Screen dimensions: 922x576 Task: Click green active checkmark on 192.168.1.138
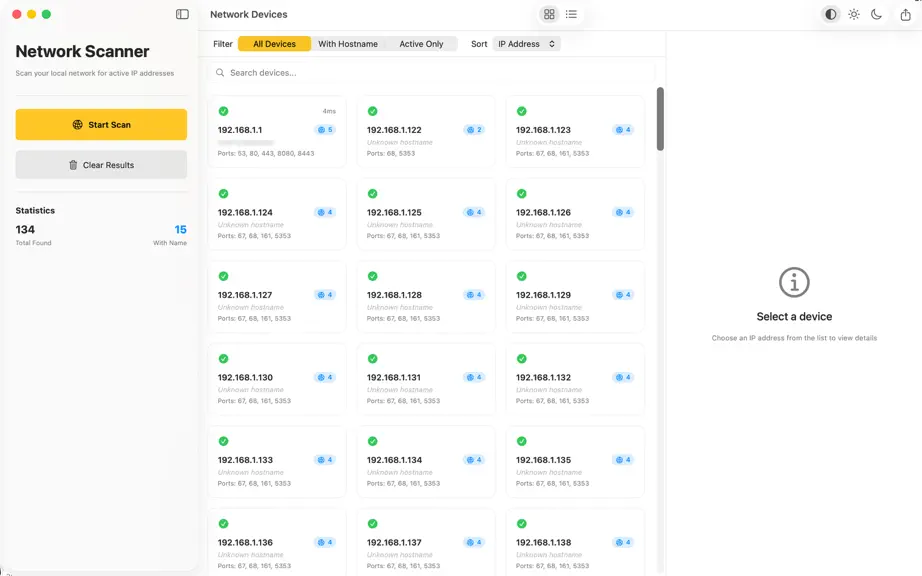(x=522, y=524)
